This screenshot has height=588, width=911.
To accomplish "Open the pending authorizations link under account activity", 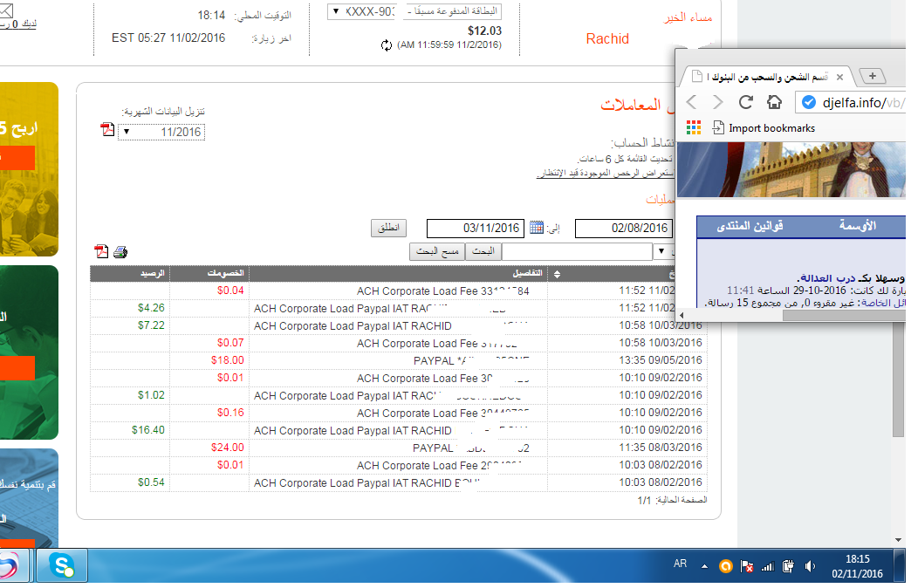I will click(x=605, y=173).
